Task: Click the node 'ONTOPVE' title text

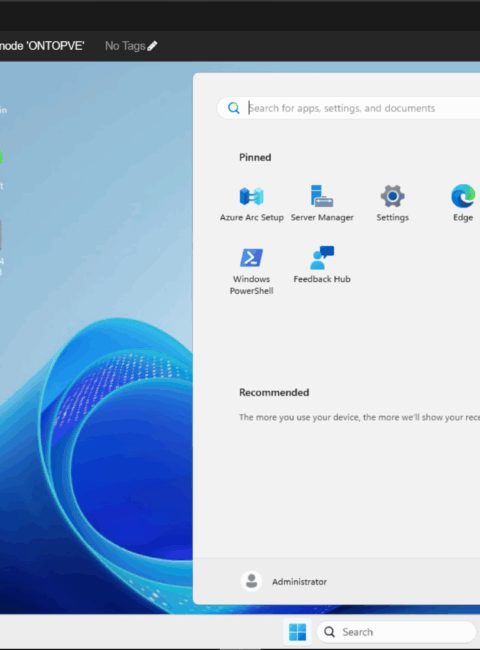Action: 41,46
